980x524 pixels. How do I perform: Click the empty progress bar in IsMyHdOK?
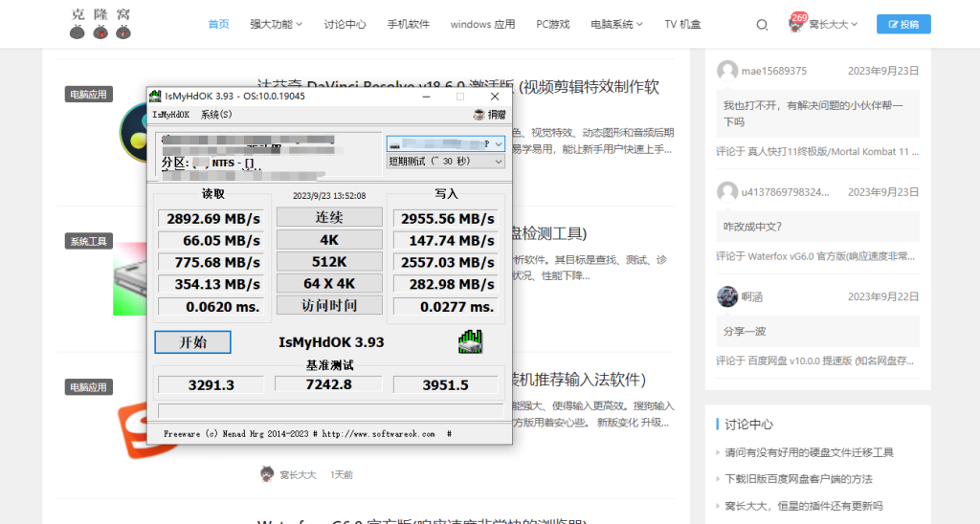click(x=330, y=410)
